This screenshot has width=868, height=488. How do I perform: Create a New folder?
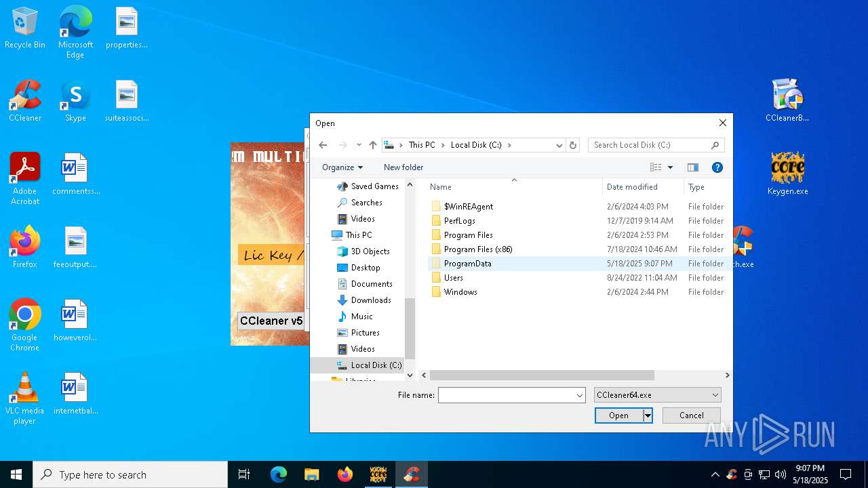(x=403, y=167)
